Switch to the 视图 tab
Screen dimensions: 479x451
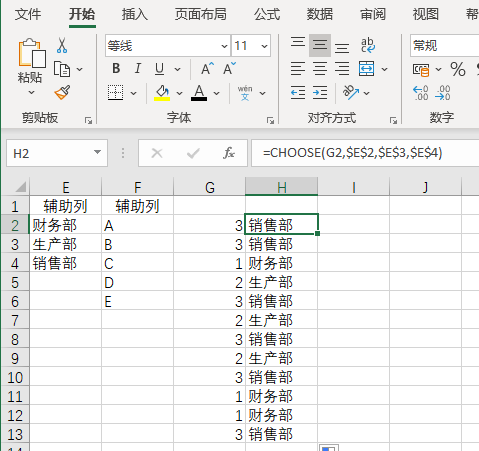(426, 14)
